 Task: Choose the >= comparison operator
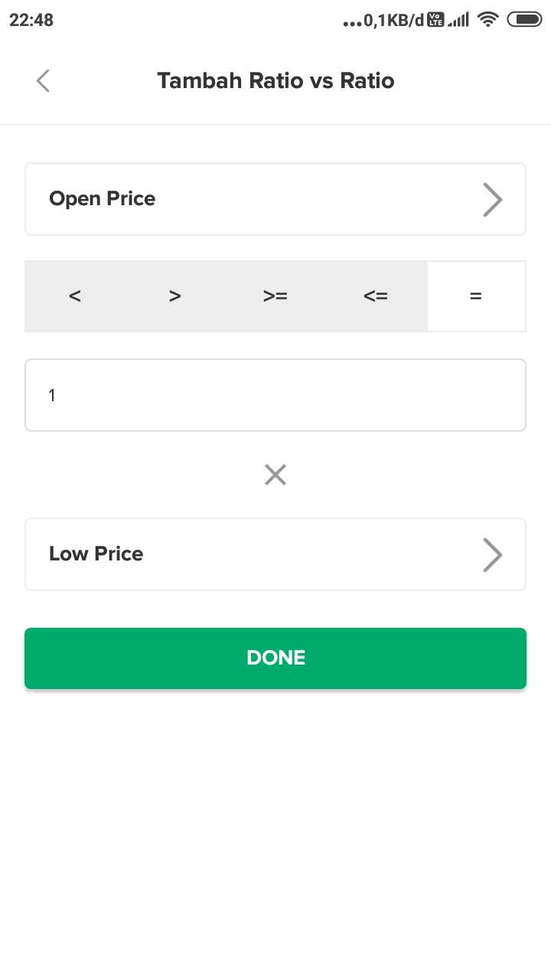click(275, 296)
